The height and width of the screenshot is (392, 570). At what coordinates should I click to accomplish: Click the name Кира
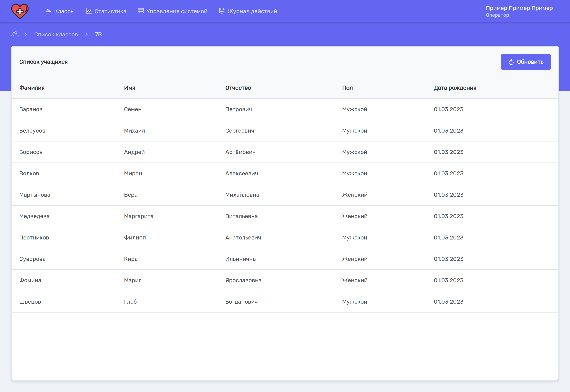pyautogui.click(x=131, y=259)
